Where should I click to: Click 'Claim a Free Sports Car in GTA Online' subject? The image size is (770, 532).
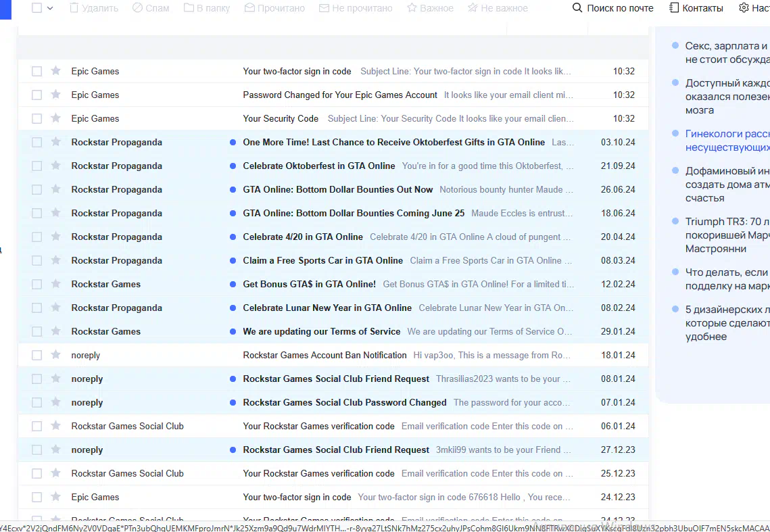(x=322, y=260)
